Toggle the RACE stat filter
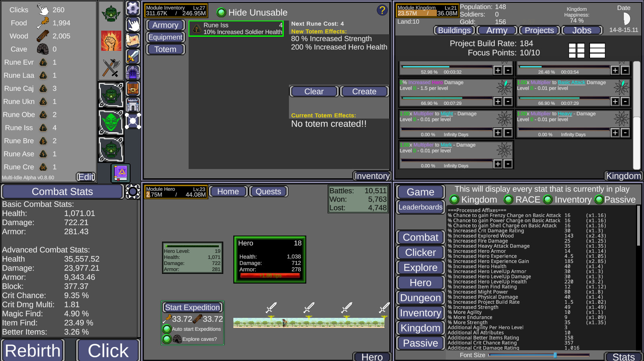 pos(509,200)
